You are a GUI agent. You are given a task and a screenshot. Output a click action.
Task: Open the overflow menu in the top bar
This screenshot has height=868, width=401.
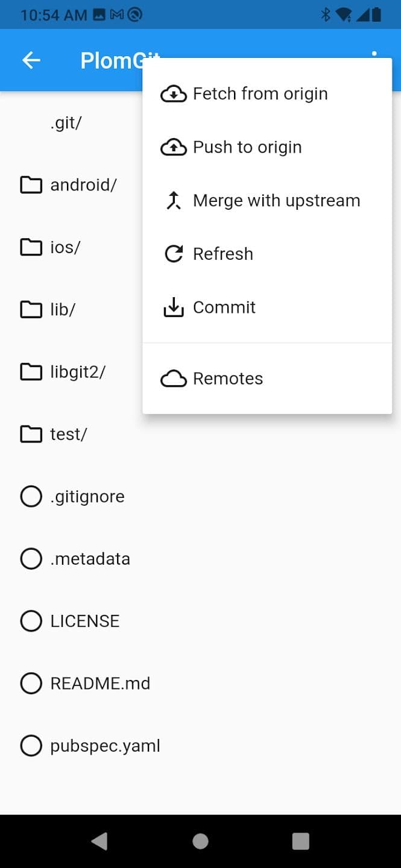coord(374,60)
